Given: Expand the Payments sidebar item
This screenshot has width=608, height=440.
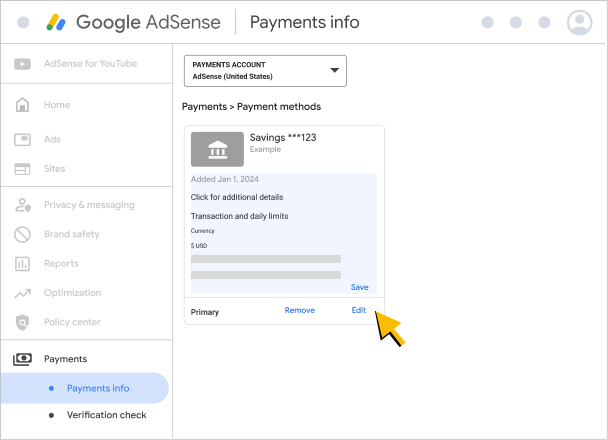Looking at the screenshot, I should pyautogui.click(x=66, y=359).
